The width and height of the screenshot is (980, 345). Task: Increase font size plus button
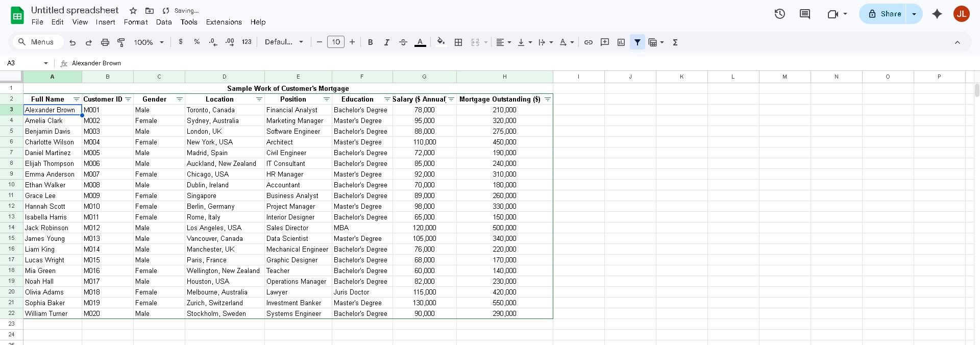coord(352,42)
